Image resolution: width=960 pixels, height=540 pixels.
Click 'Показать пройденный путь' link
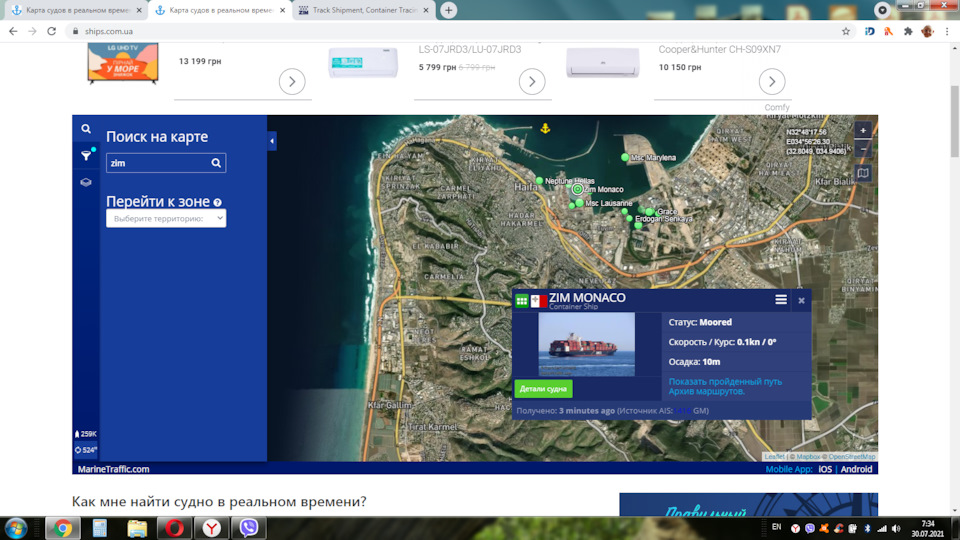tap(725, 381)
